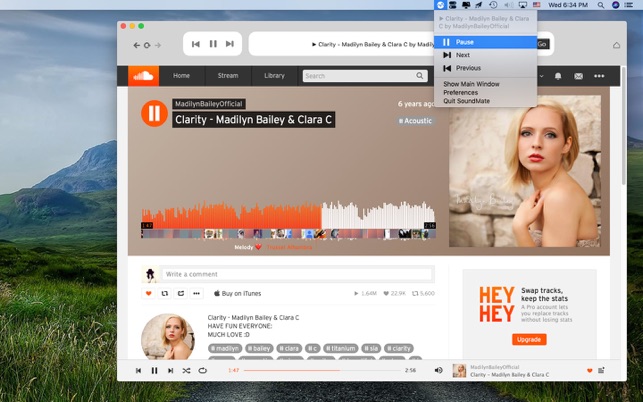Screen dimensions: 643x402
Task: Open Notification Center icon
Action: (x=628, y=5)
